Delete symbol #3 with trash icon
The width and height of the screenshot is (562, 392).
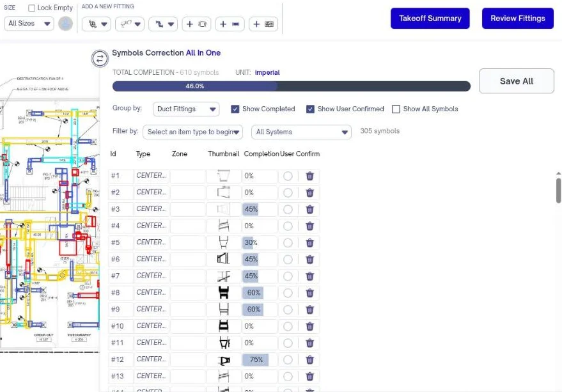pos(309,210)
